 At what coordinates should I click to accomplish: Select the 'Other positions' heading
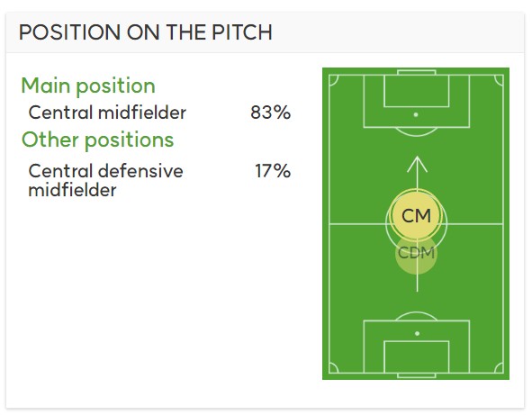(x=98, y=140)
